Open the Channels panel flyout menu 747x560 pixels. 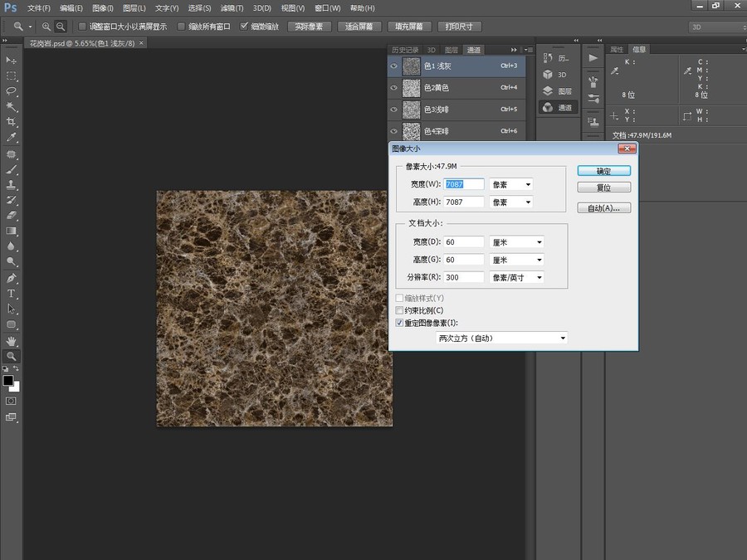pos(528,50)
